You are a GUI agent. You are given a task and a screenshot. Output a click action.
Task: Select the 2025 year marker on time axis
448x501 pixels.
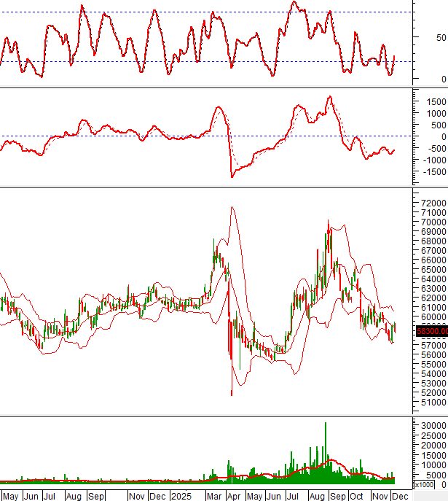[x=182, y=495]
